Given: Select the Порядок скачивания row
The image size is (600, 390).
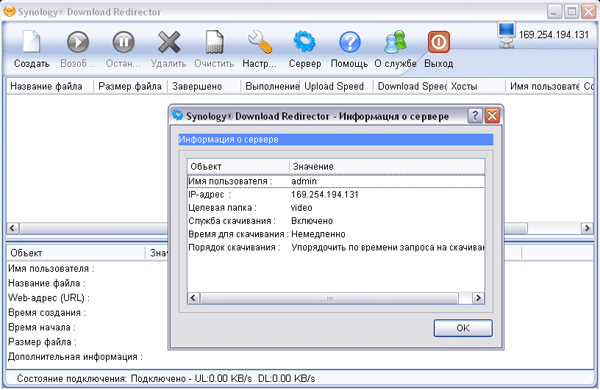Looking at the screenshot, I should pos(336,248).
